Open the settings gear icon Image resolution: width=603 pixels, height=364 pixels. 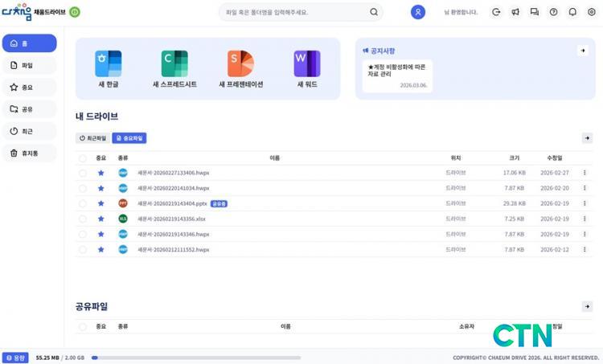[x=592, y=12]
